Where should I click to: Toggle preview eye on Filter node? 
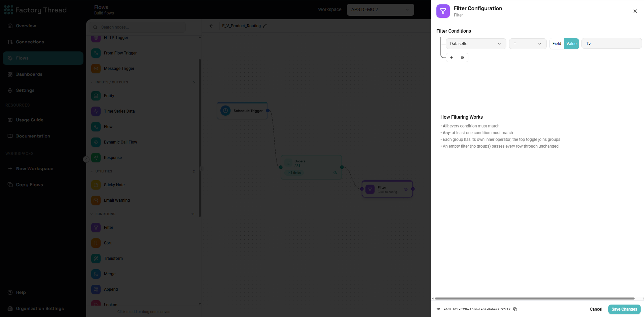pos(406,189)
